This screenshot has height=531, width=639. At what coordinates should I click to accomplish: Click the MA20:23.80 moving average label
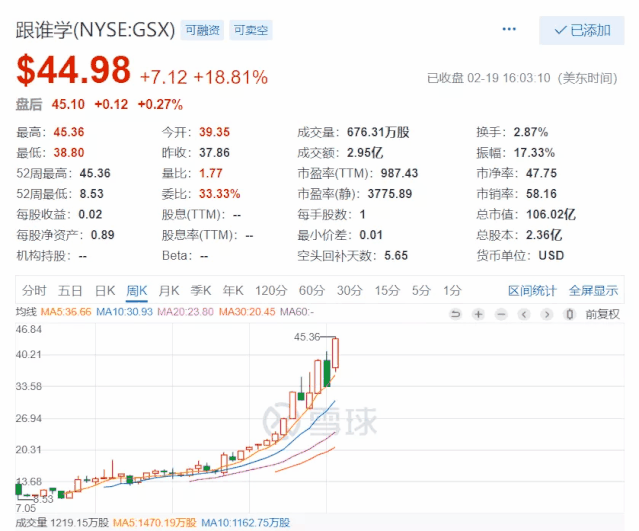pos(185,312)
